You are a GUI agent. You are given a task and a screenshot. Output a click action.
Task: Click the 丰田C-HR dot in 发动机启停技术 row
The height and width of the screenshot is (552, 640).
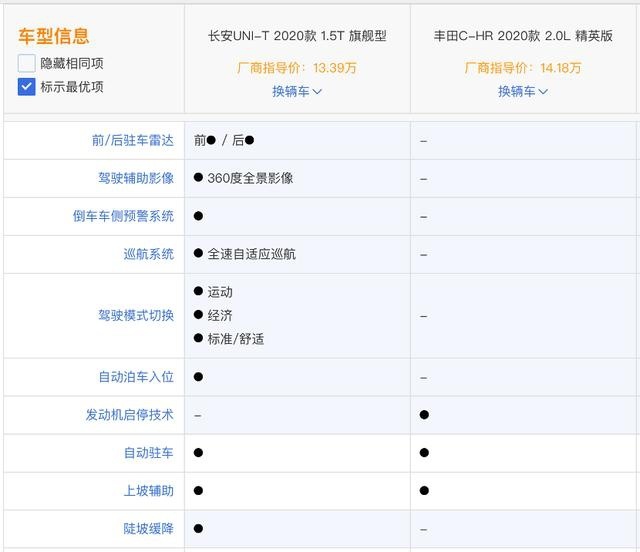pos(424,415)
